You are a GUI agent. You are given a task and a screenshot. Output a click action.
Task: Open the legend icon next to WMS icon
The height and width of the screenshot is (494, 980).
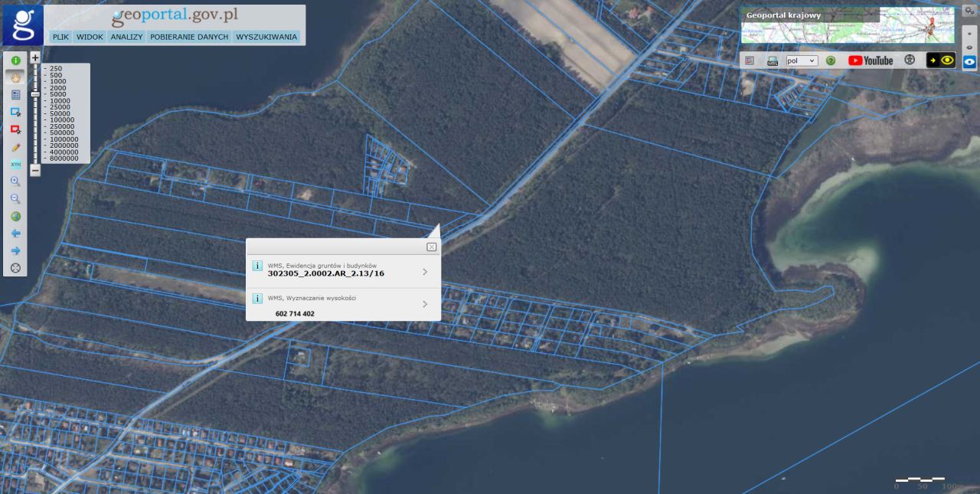(x=750, y=61)
